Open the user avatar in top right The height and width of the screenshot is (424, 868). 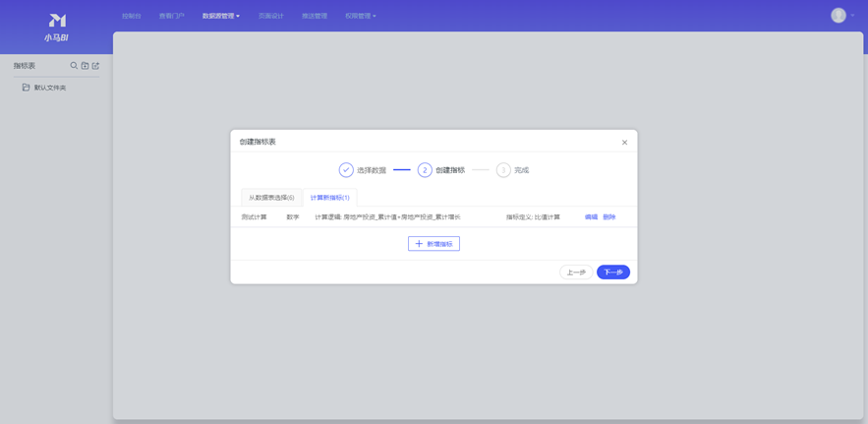pos(838,15)
